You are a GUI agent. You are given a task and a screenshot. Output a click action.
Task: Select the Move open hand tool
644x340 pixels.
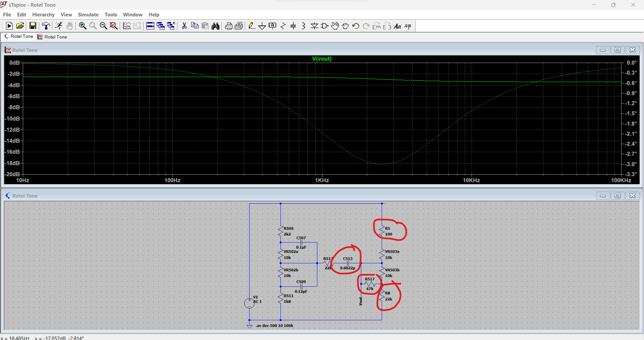335,26
